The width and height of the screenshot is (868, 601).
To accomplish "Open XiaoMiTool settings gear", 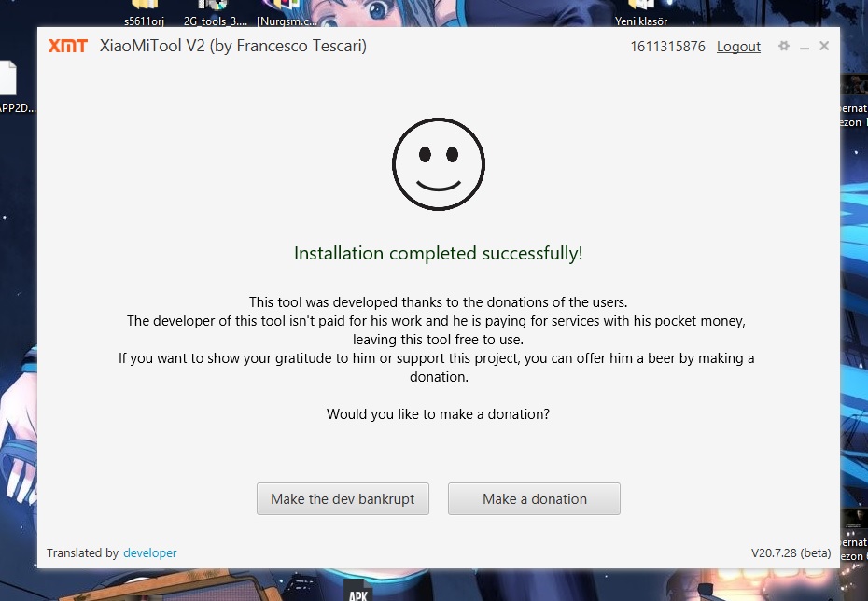I will (784, 46).
